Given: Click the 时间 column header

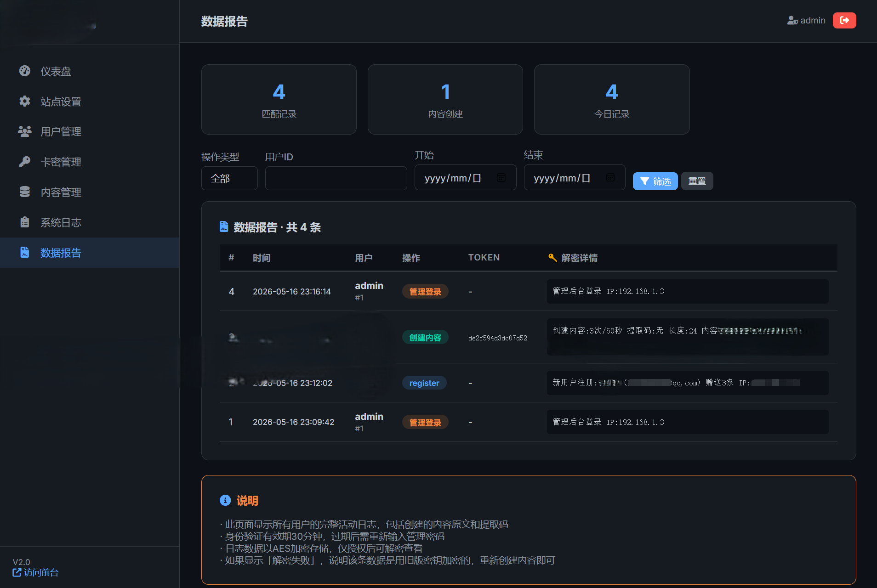Looking at the screenshot, I should (262, 258).
